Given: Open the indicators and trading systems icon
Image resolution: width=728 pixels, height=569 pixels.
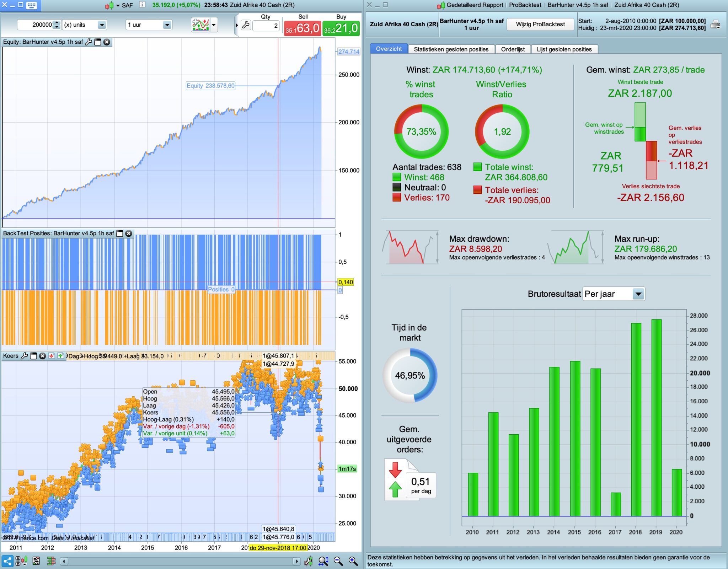Looking at the screenshot, I should coord(200,25).
